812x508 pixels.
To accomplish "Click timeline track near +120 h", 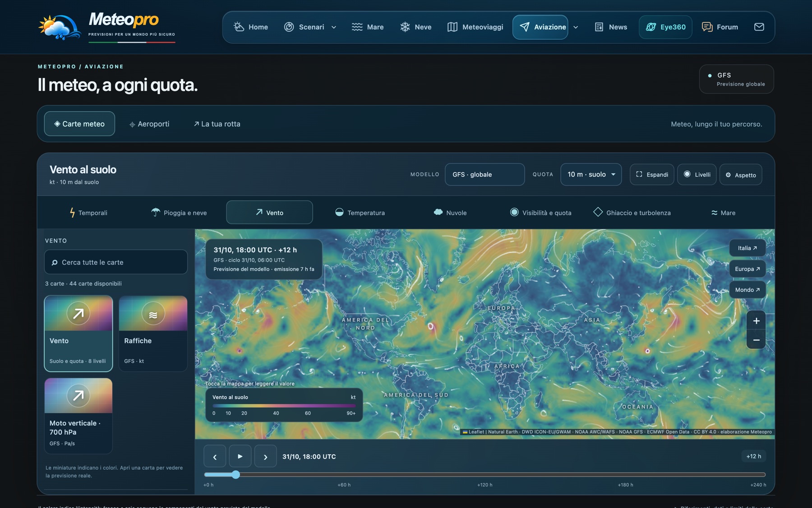I will point(485,475).
